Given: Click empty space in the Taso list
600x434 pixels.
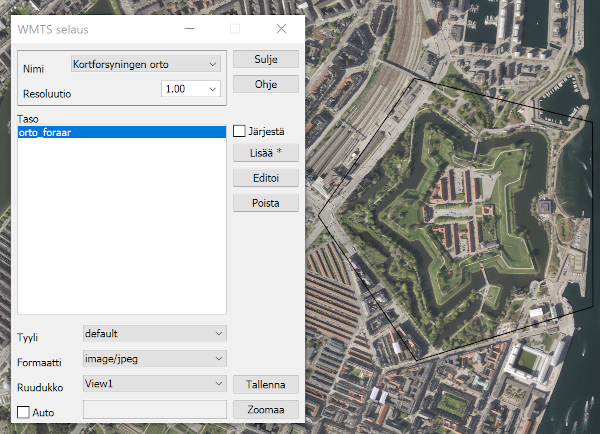Looking at the screenshot, I should [121, 230].
